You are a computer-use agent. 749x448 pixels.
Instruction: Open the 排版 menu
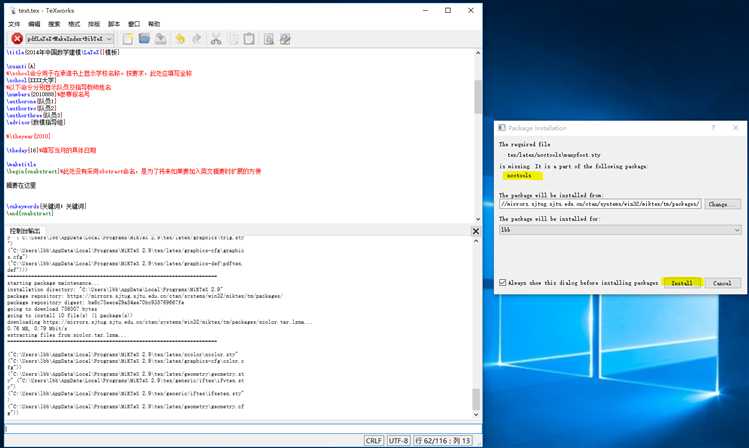[x=94, y=24]
